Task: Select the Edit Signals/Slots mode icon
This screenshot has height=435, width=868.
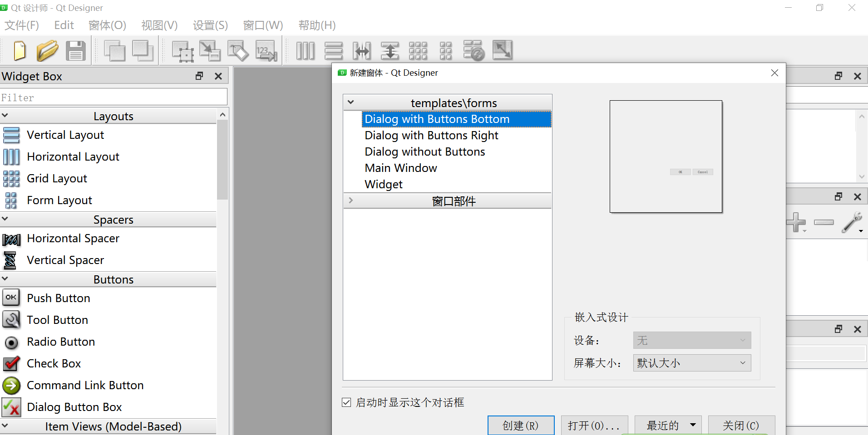Action: coord(210,50)
